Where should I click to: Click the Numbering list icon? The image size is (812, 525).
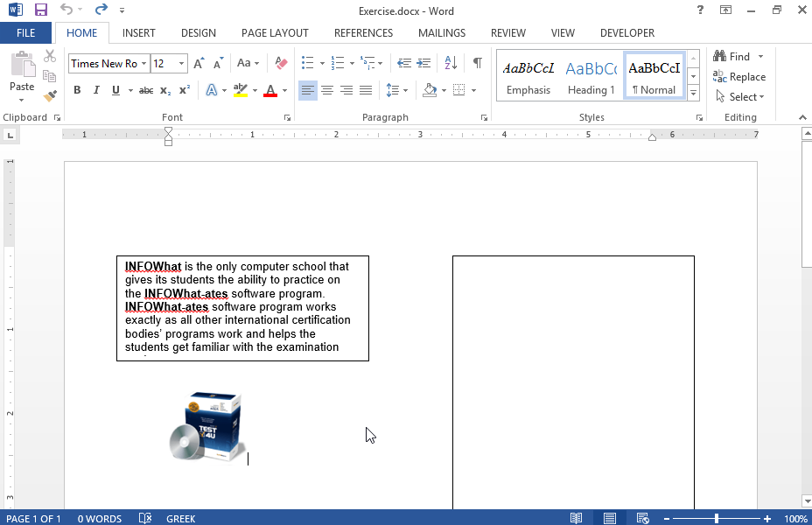[x=338, y=63]
